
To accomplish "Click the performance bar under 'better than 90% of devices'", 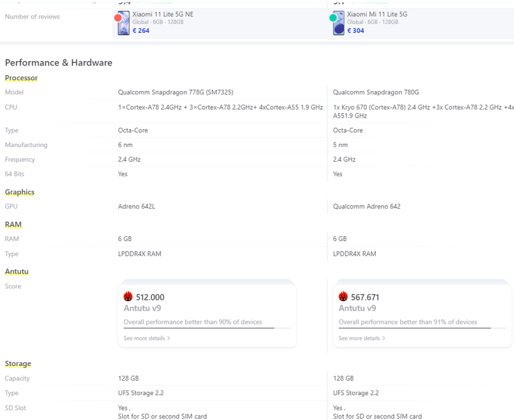I will [x=207, y=328].
